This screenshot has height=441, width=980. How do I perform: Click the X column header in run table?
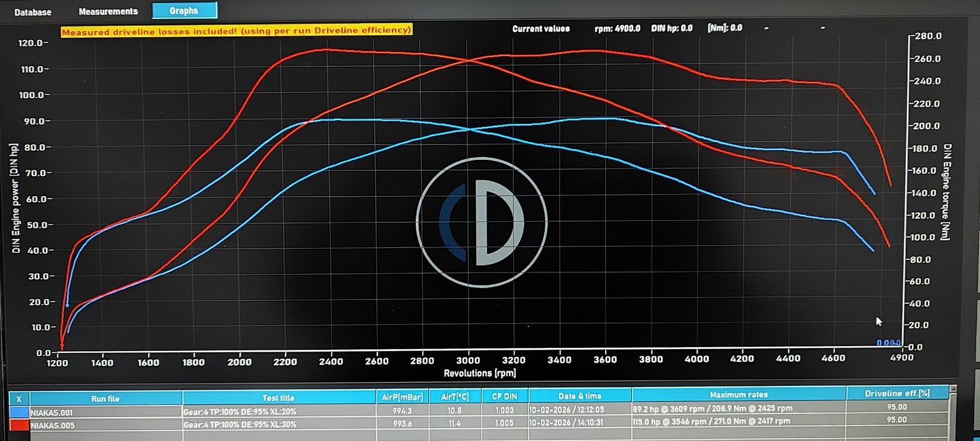tap(19, 399)
